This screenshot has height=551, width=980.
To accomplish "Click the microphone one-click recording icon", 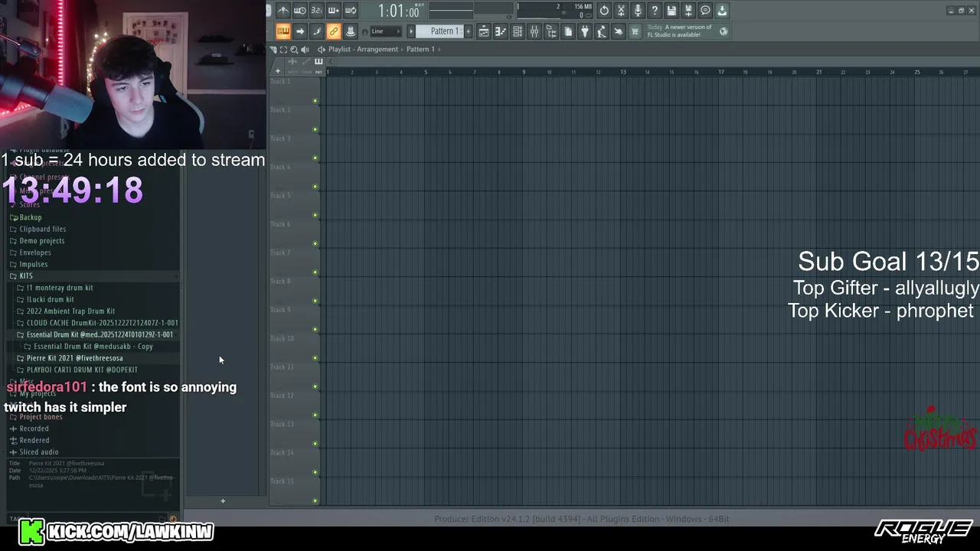I will 638,11.
